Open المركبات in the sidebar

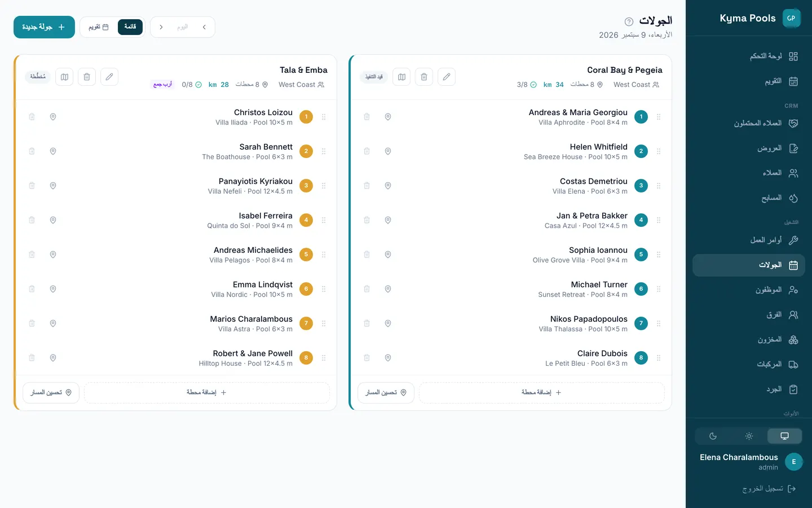pyautogui.click(x=749, y=364)
